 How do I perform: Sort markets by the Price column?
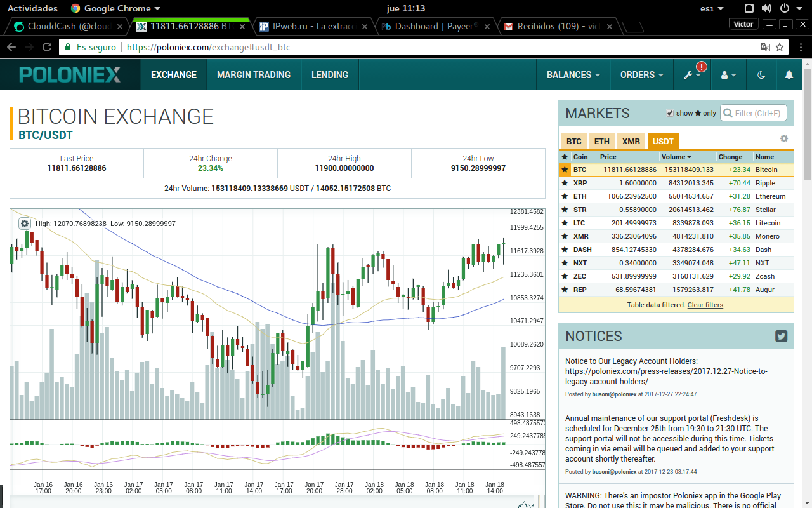[608, 157]
